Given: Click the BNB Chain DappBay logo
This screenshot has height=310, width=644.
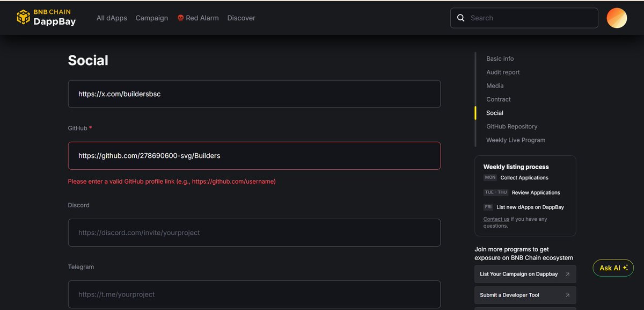Looking at the screenshot, I should (x=46, y=17).
